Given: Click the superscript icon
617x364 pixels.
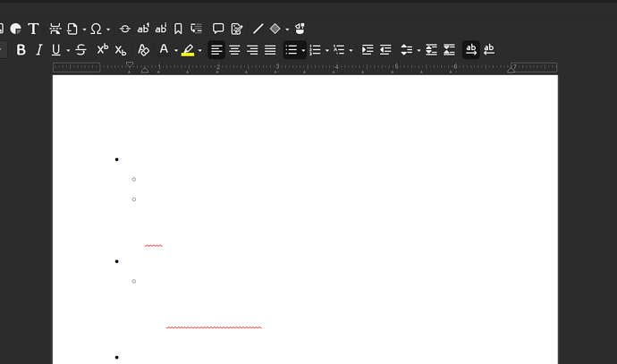Looking at the screenshot, I should pos(102,50).
